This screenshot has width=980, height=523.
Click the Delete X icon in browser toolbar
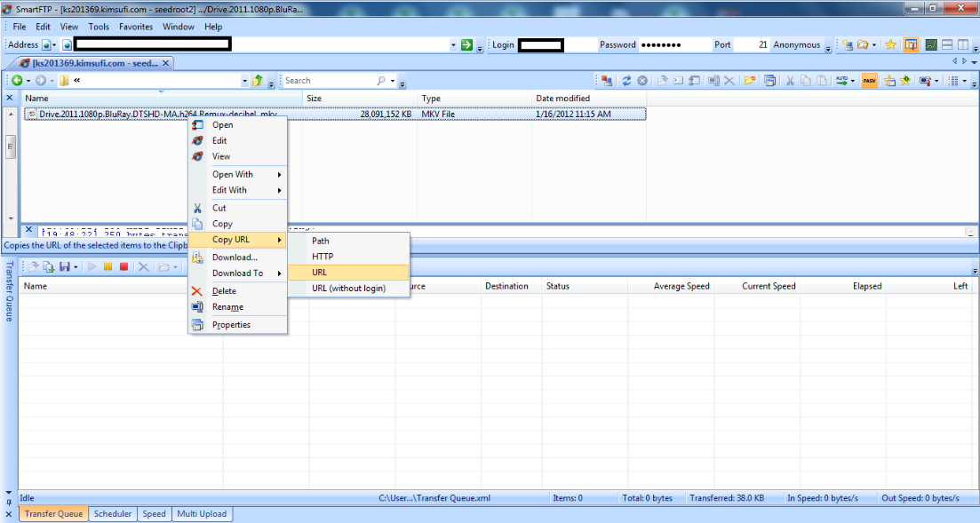click(x=729, y=81)
